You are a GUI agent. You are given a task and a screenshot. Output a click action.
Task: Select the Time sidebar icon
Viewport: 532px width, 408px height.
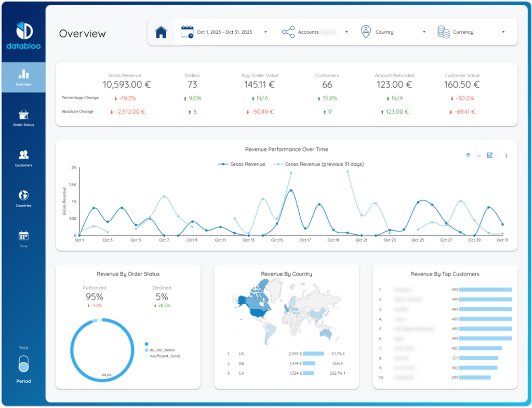(23, 238)
